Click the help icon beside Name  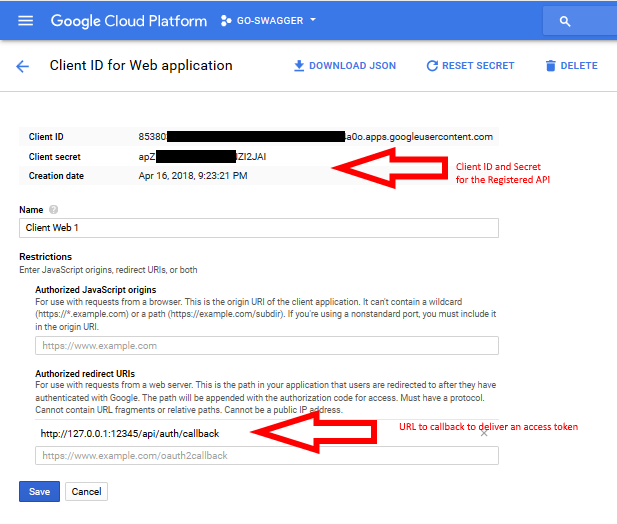54,210
